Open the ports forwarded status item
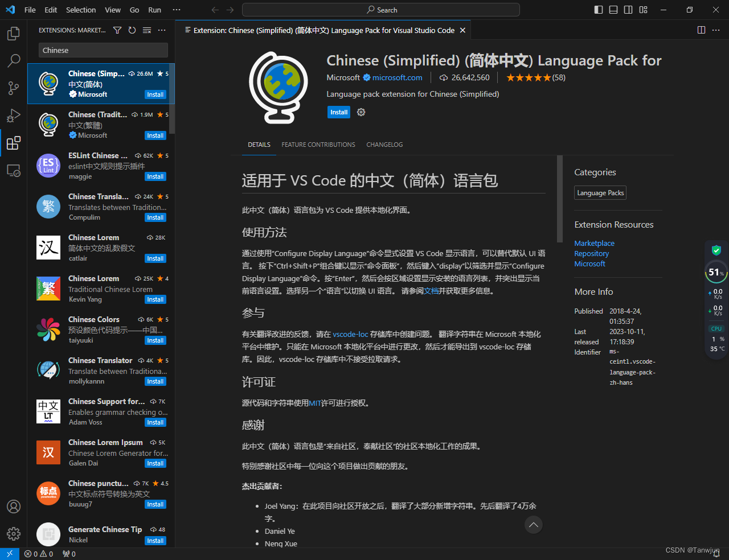This screenshot has height=560, width=729. point(69,554)
